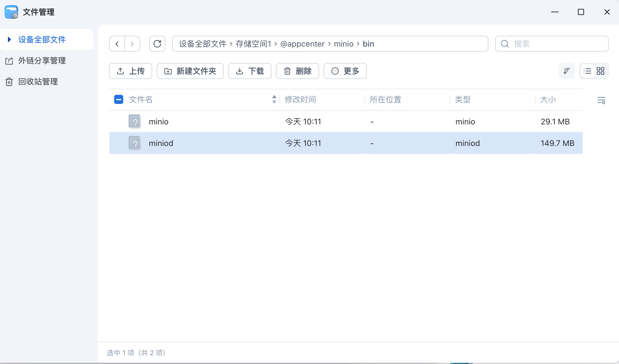The width and height of the screenshot is (619, 364).
Task: Click the 搜索 input field
Action: click(x=557, y=44)
